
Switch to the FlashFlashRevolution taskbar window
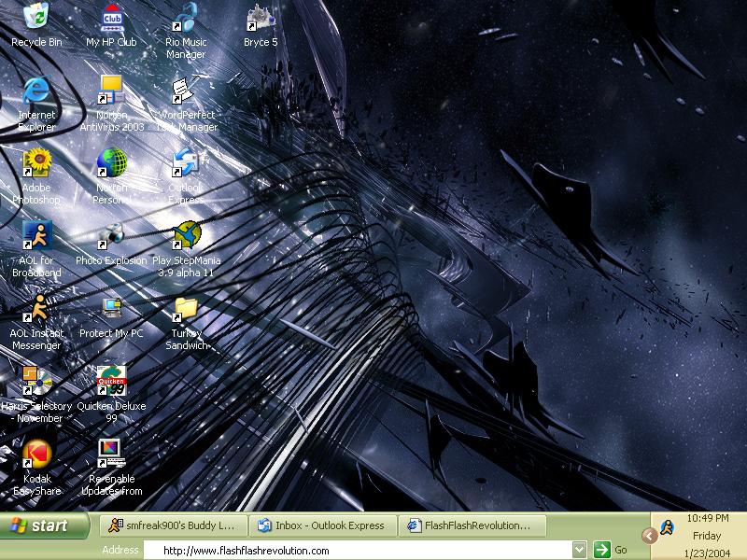(472, 525)
